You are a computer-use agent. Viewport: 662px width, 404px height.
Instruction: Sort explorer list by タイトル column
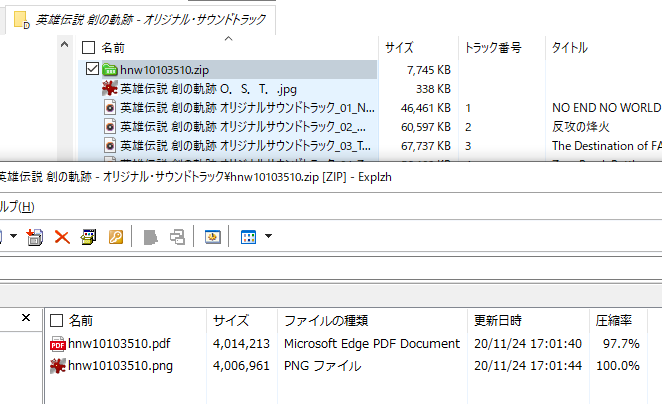coord(570,48)
